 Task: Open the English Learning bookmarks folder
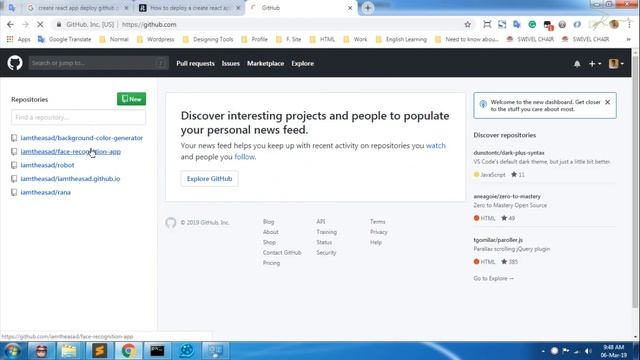[x=401, y=39]
